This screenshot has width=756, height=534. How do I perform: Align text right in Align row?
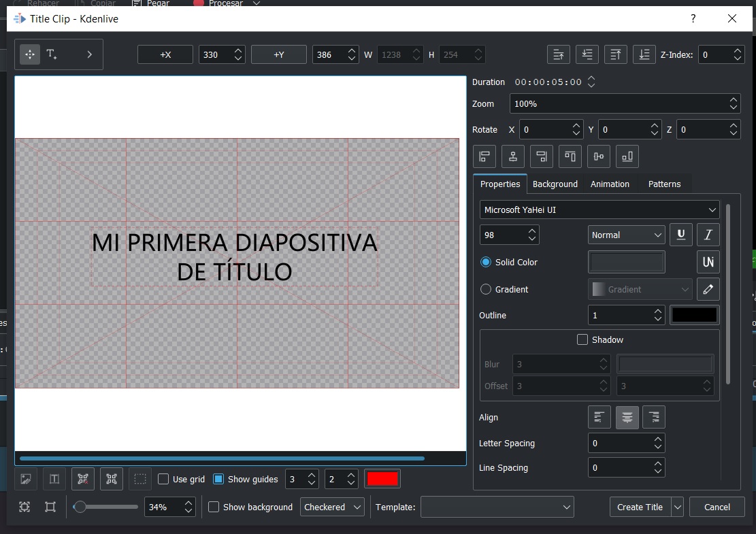pyautogui.click(x=654, y=418)
